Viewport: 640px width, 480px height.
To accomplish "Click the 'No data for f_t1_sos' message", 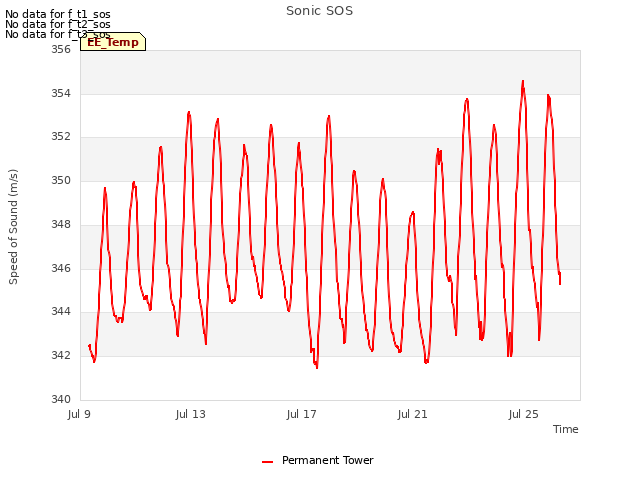I will click(x=58, y=14).
